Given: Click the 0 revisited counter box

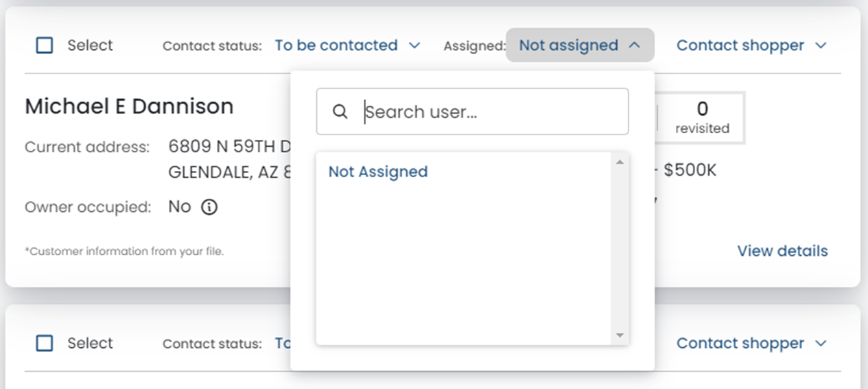Looking at the screenshot, I should tap(702, 117).
